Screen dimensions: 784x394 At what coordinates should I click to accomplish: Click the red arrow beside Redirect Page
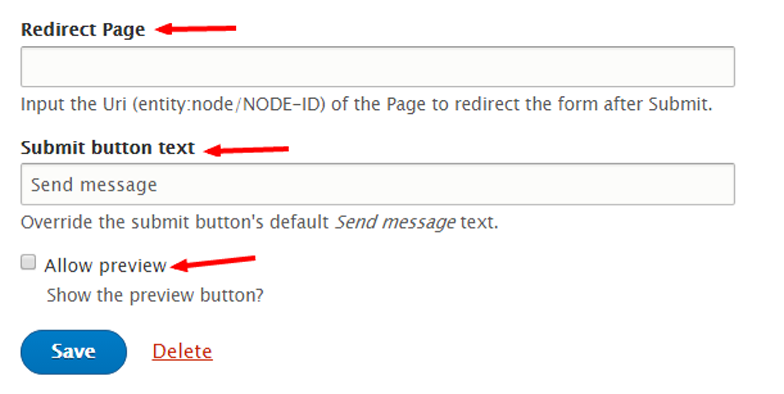coord(196,29)
